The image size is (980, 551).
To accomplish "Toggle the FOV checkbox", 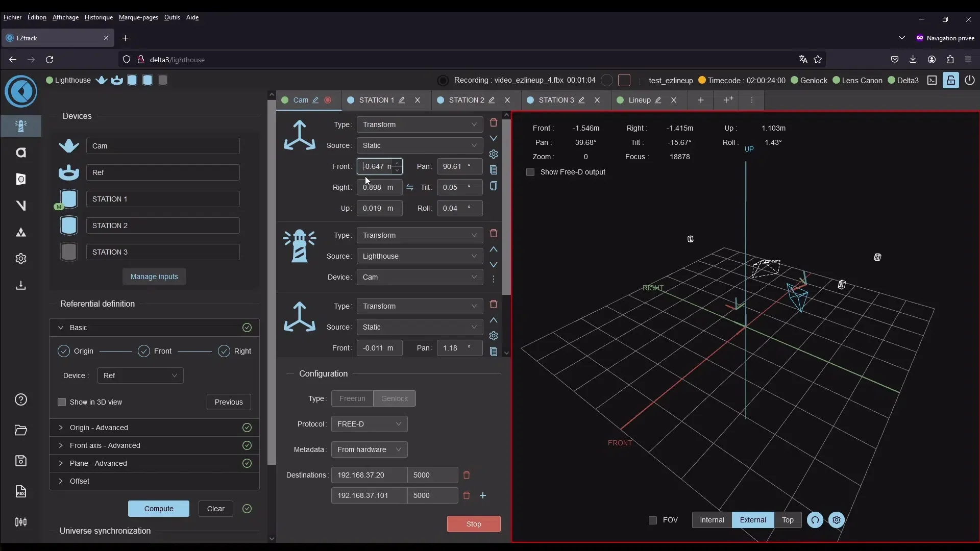I will pyautogui.click(x=652, y=520).
